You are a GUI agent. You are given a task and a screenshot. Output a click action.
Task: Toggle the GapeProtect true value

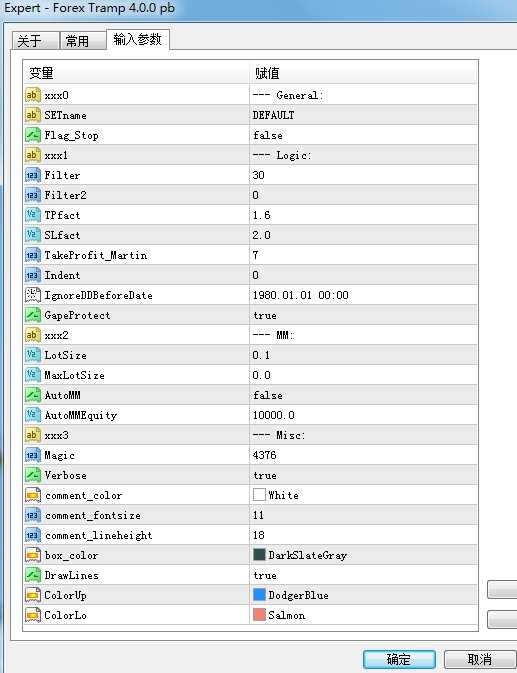point(363,315)
